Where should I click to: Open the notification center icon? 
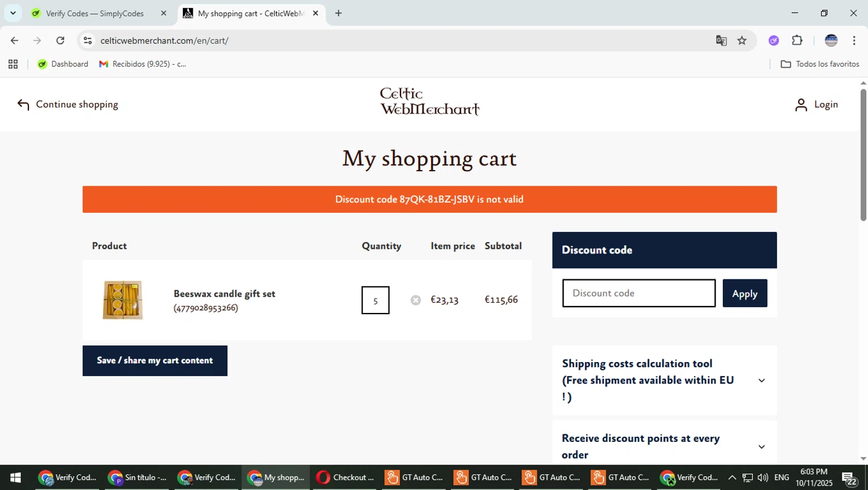click(x=849, y=478)
